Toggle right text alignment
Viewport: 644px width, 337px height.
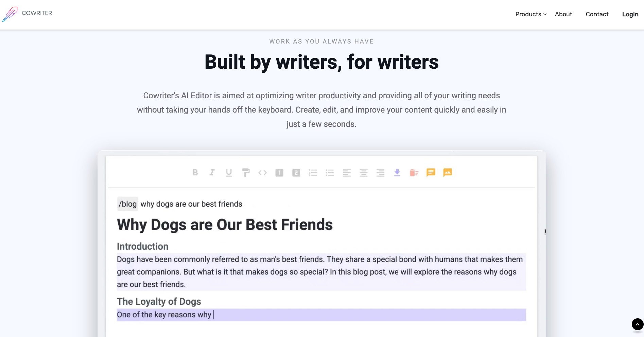[380, 172]
